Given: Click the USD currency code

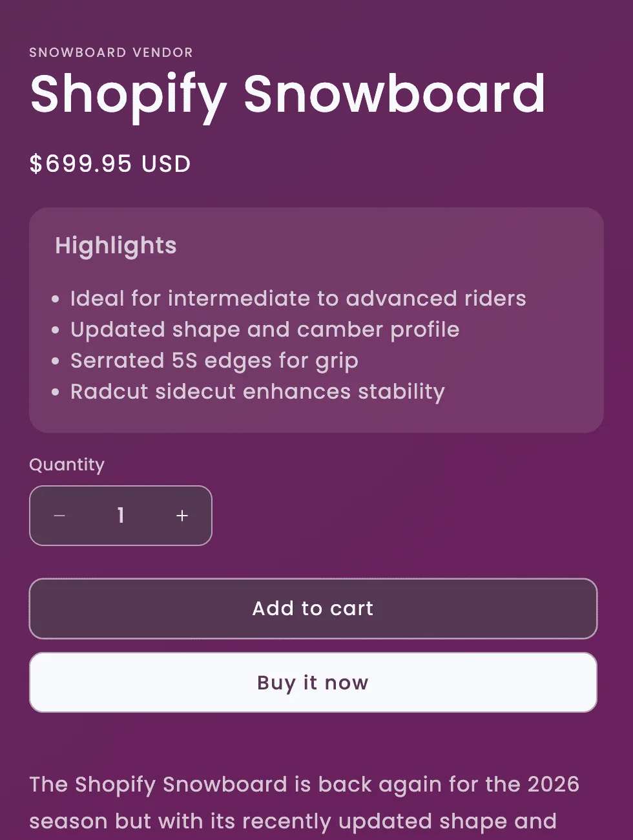Looking at the screenshot, I should [x=167, y=163].
